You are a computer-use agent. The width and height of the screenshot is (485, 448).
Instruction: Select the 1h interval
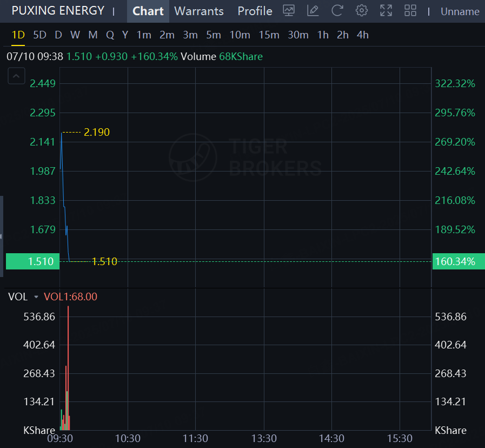[323, 35]
